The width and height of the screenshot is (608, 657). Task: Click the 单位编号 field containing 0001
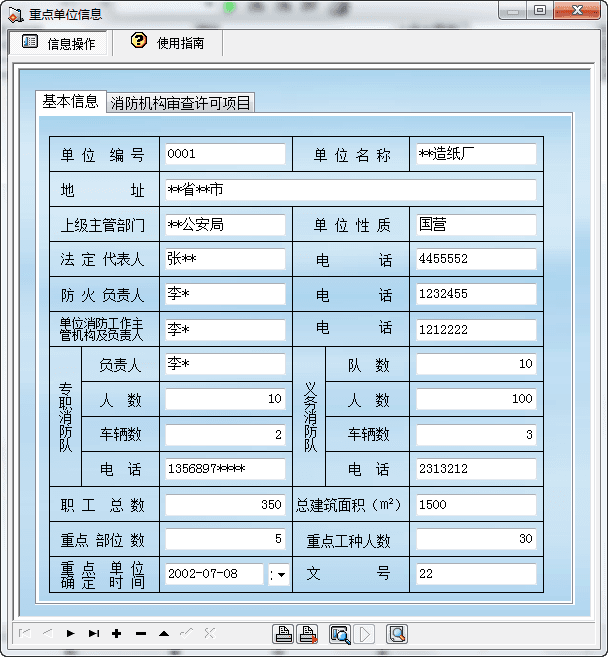coord(224,154)
